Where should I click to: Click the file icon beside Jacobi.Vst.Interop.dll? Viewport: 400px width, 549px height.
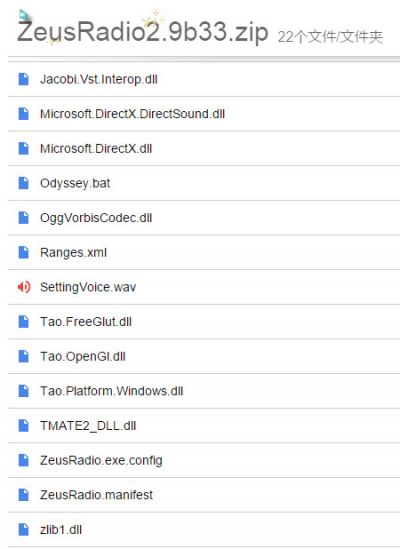23,79
